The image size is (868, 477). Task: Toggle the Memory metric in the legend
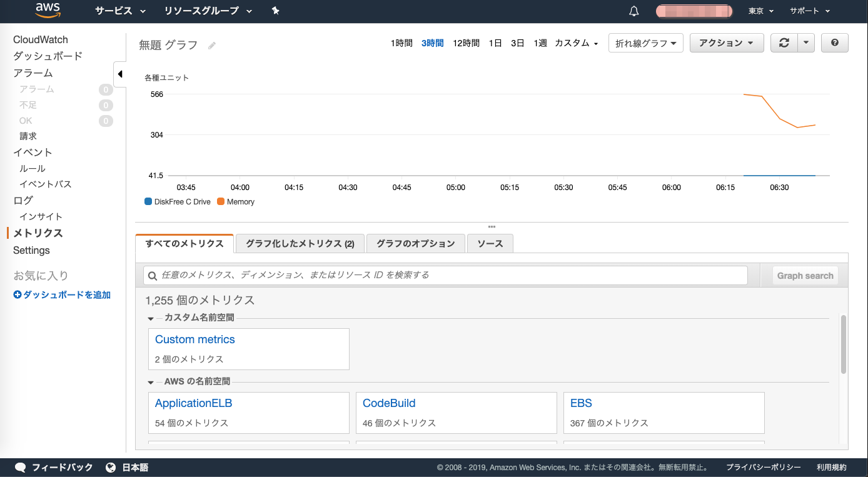point(236,201)
